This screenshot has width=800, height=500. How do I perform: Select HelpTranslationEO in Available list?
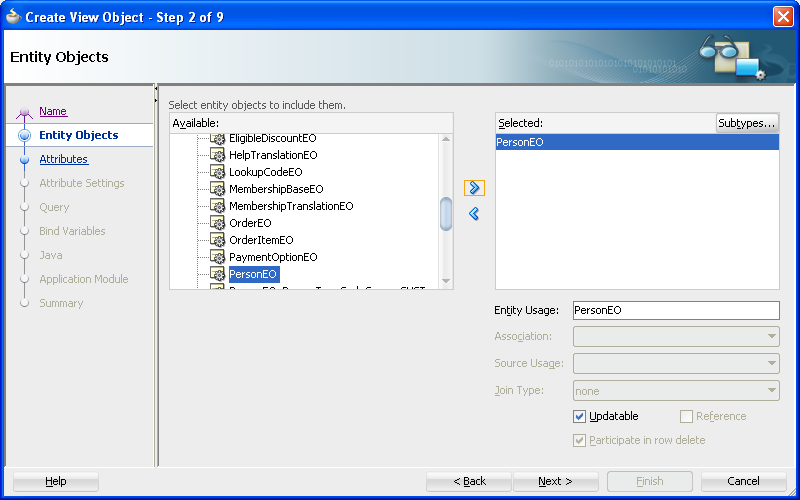[x=273, y=155]
